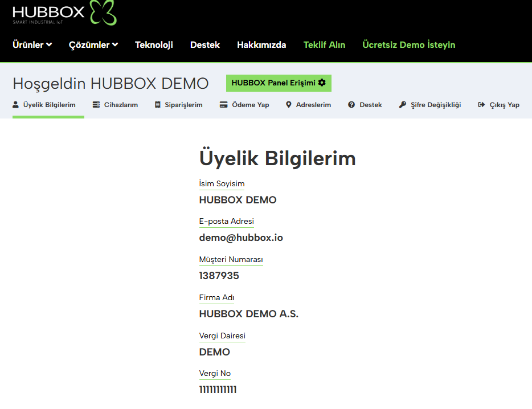Go to the Hakkımızda page
The image size is (532, 409).
(x=261, y=45)
